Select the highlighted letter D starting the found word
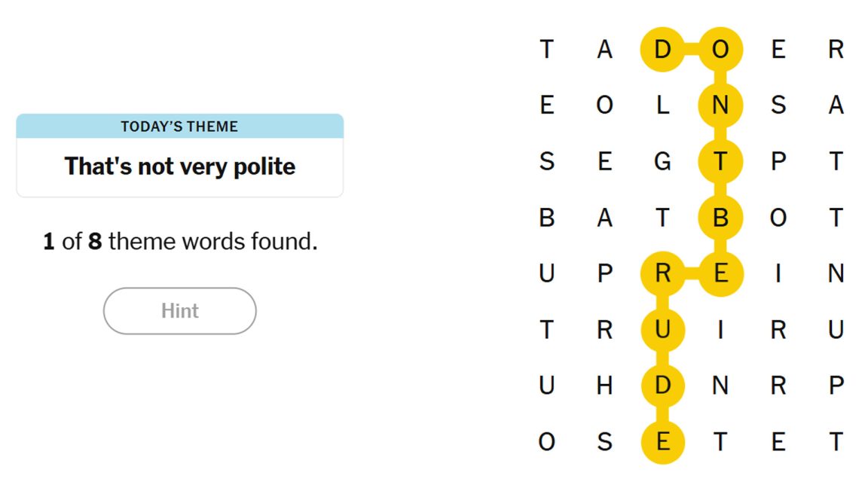 (x=662, y=50)
